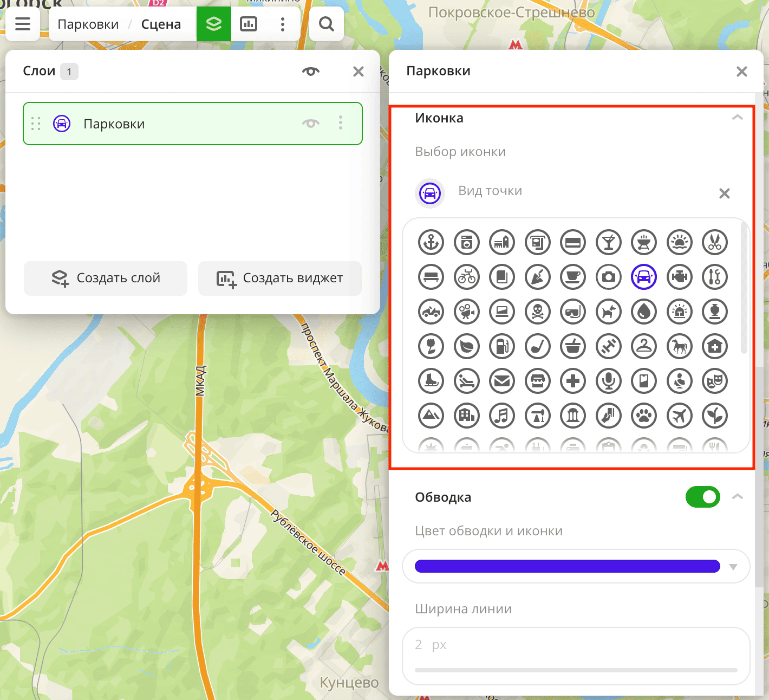
Task: Click the Создать виджет button
Action: click(280, 278)
